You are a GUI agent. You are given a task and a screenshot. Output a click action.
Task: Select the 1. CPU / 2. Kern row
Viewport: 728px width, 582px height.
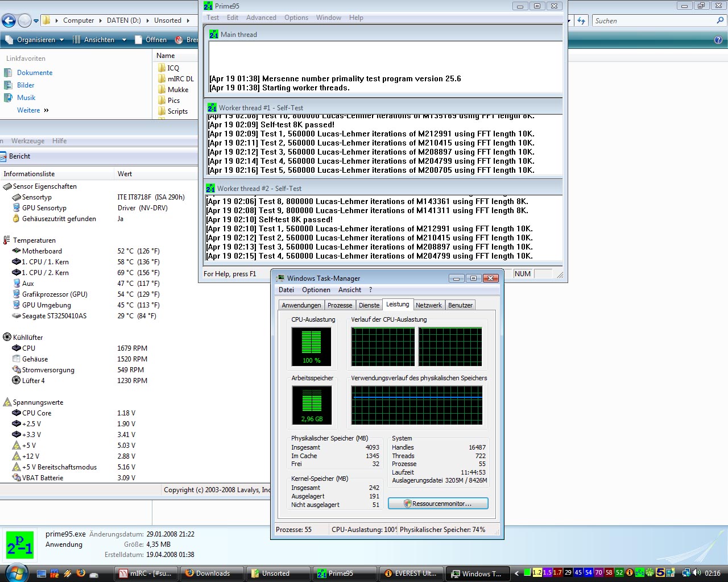pos(99,272)
